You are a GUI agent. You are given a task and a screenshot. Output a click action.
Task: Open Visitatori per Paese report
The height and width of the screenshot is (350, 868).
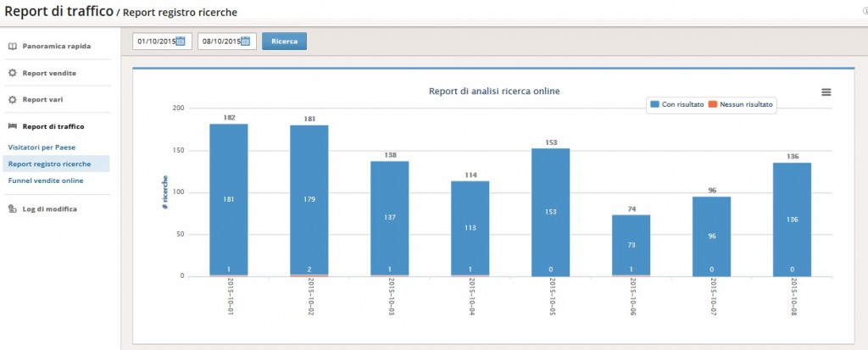click(42, 147)
